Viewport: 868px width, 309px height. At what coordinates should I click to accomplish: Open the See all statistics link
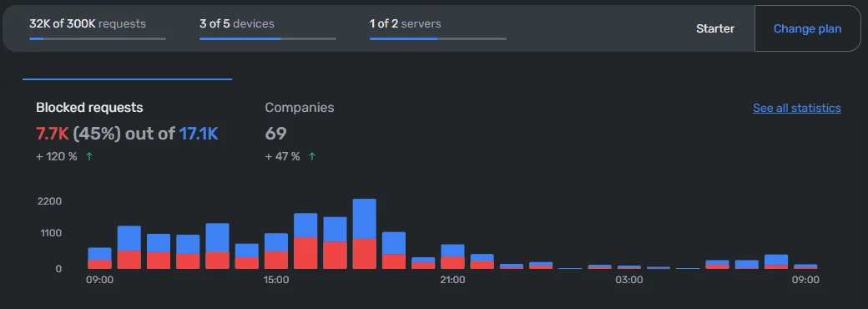tap(796, 108)
